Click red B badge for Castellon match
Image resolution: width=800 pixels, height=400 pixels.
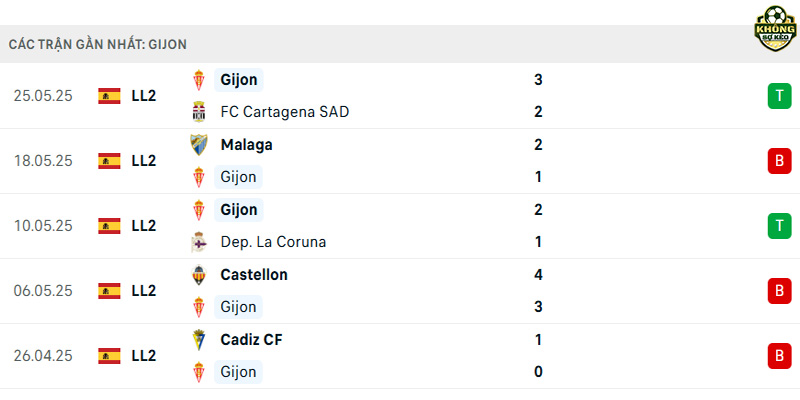click(779, 291)
